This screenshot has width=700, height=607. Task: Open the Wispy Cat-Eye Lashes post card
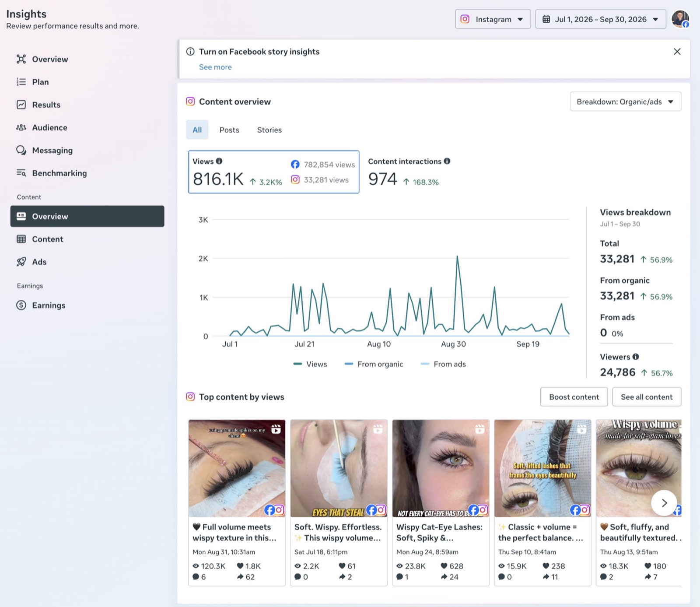coord(441,502)
